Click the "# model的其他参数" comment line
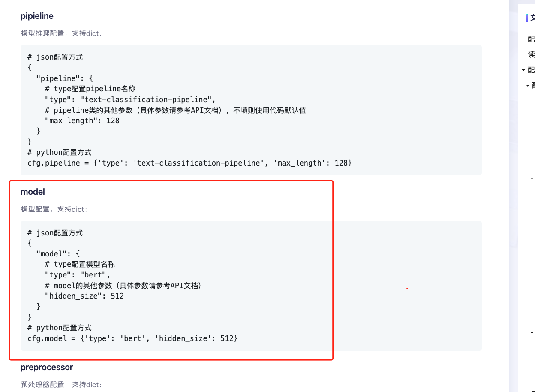This screenshot has width=535, height=392. point(123,286)
